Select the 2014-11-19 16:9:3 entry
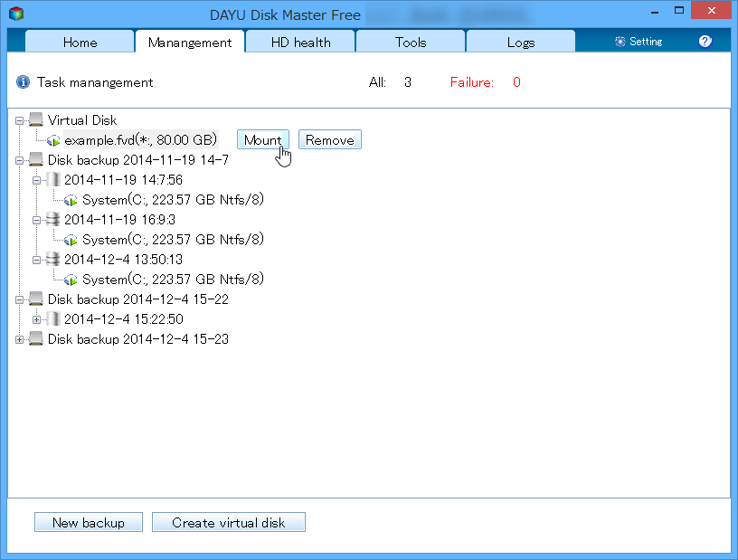This screenshot has height=560, width=738. (119, 220)
